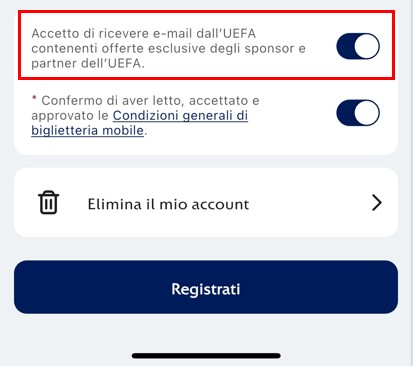Click the dark blue track of the e-mail offers toggle

click(345, 46)
